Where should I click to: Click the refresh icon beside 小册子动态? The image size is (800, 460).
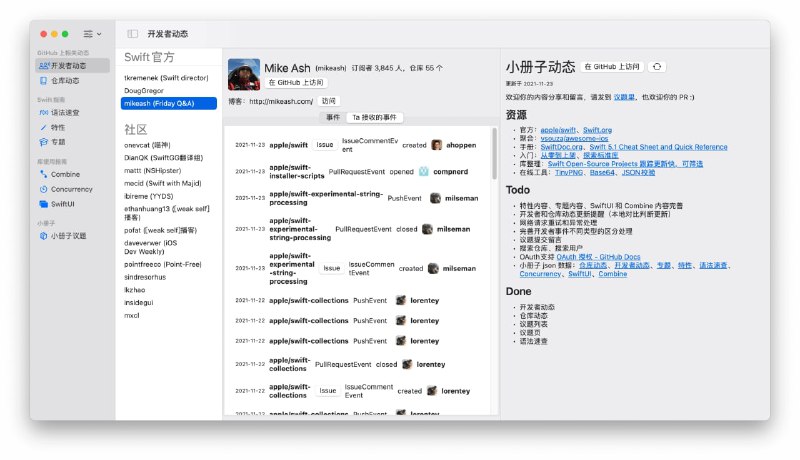[x=657, y=66]
